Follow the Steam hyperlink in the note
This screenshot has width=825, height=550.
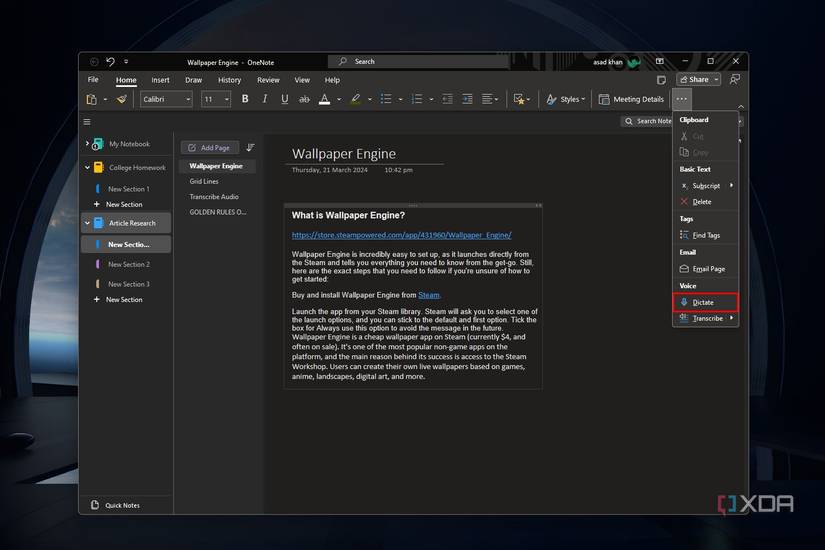(429, 295)
